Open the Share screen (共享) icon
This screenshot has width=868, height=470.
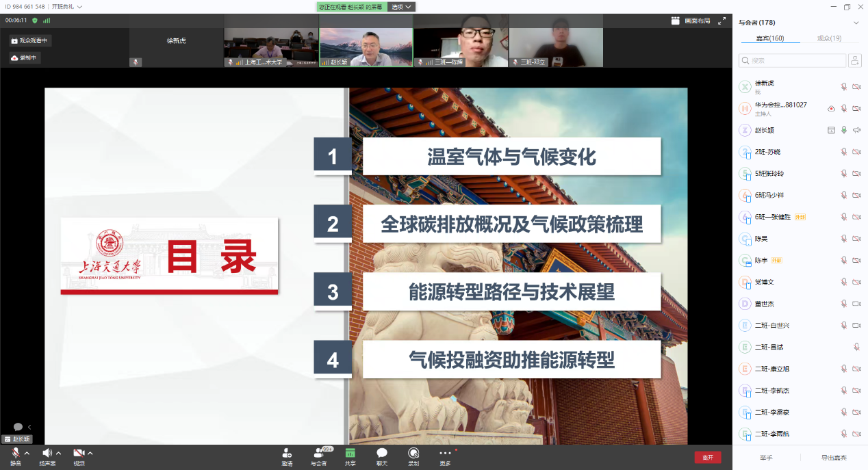click(x=350, y=454)
